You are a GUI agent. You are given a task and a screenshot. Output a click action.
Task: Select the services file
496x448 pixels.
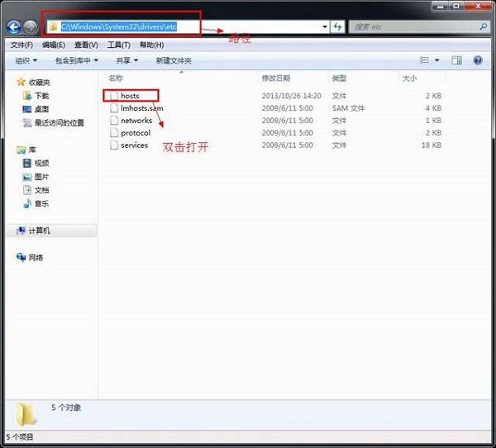pyautogui.click(x=135, y=145)
